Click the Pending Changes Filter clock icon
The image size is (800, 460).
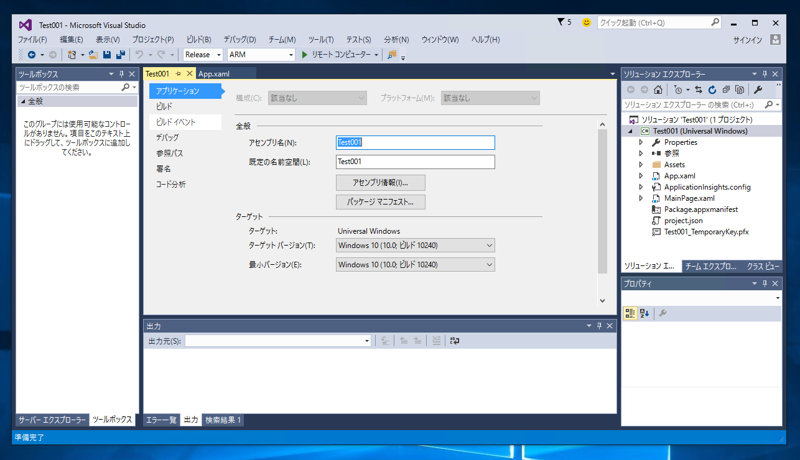pyautogui.click(x=678, y=90)
